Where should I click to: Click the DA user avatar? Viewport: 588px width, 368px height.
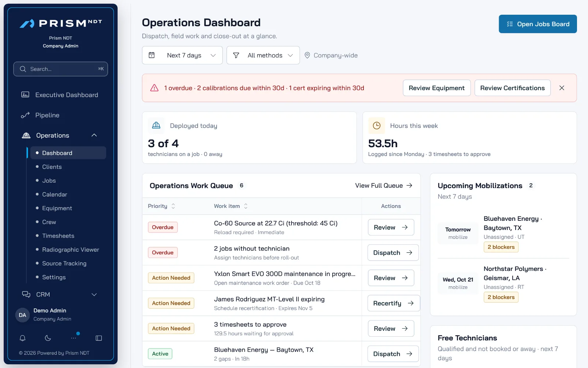22,315
